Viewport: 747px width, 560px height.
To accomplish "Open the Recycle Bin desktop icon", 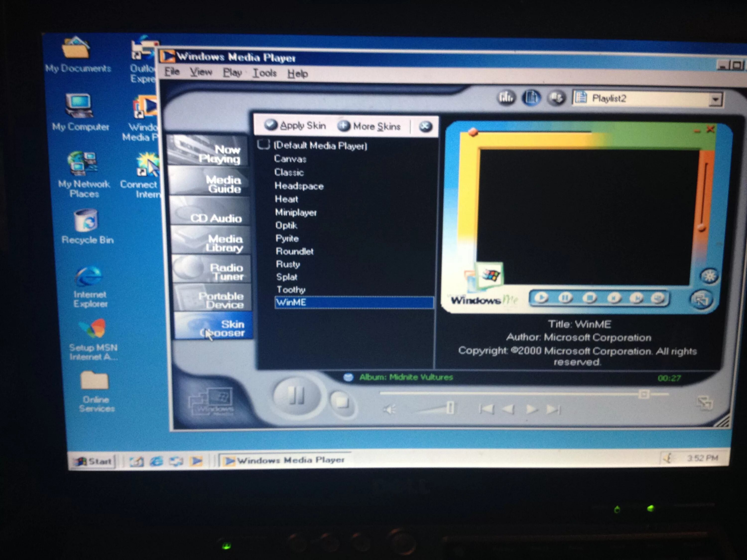I will click(86, 226).
